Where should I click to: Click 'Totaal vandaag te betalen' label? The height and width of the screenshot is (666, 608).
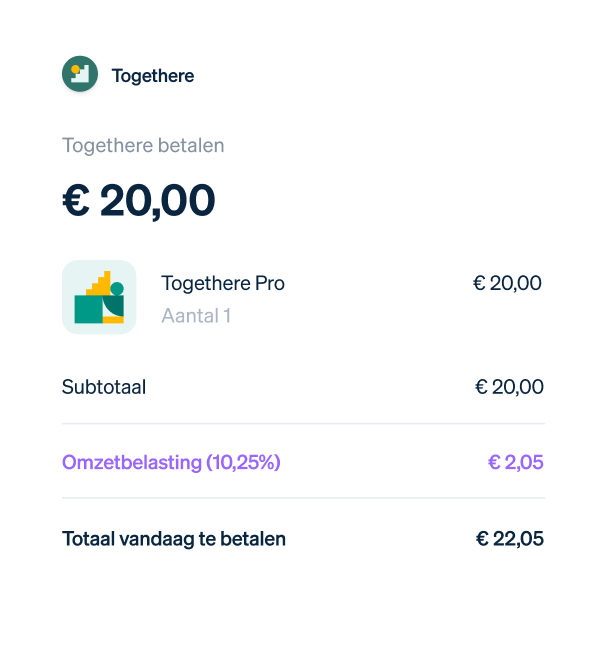[174, 539]
